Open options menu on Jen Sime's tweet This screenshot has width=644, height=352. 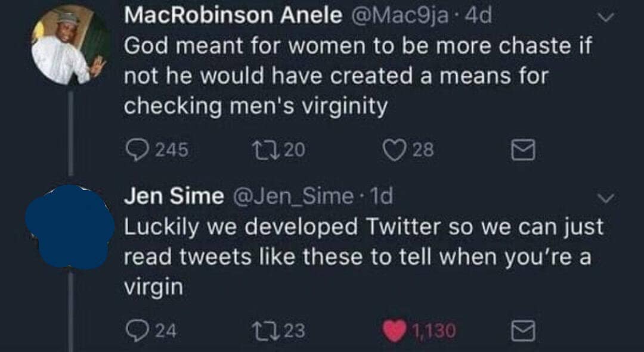[606, 197]
